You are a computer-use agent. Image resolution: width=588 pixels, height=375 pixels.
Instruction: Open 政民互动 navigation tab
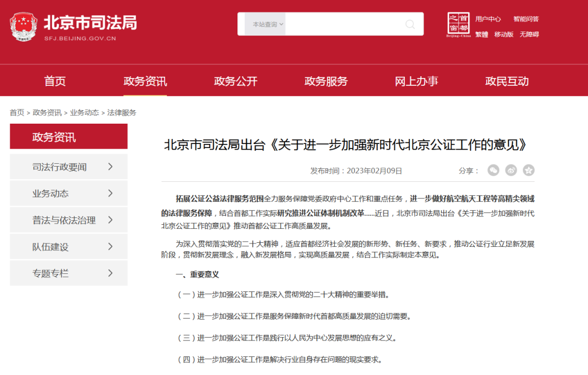[x=507, y=81]
